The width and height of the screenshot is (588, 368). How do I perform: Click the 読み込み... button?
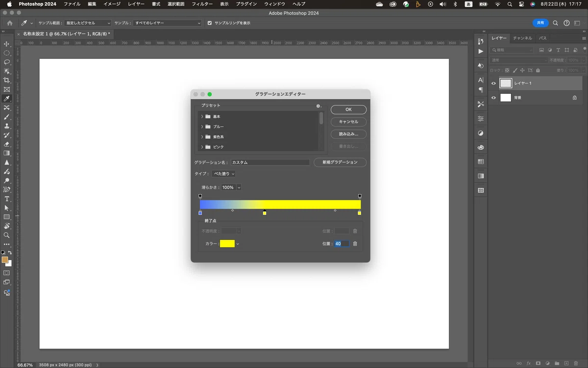click(x=348, y=134)
